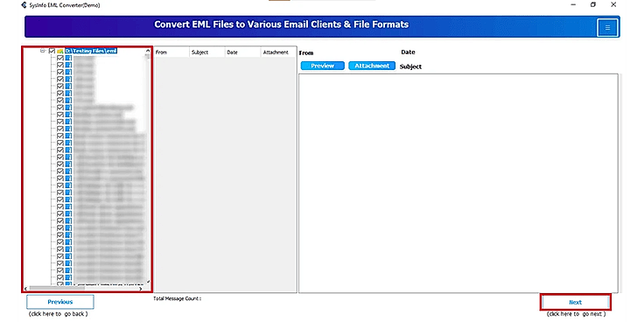Click the tree's horizontal scrollbar thumb

coord(57,289)
